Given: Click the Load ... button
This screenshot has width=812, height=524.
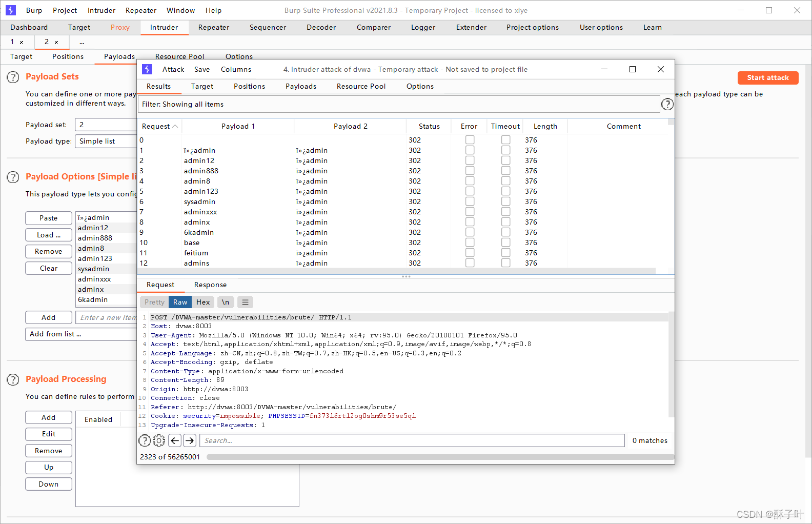Looking at the screenshot, I should coord(49,235).
